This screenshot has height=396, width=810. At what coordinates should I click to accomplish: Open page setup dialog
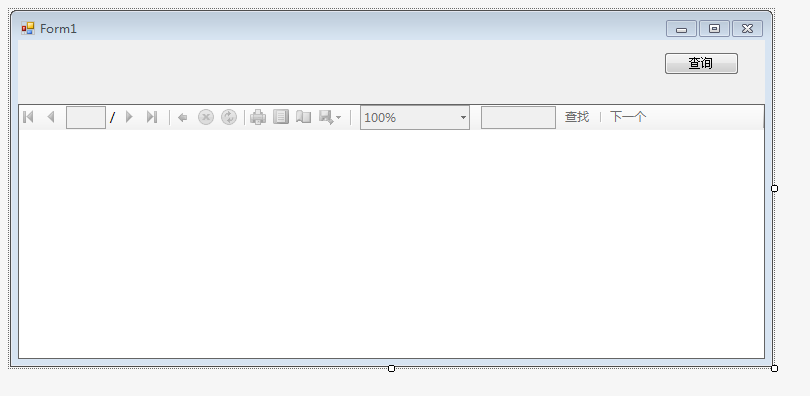pyautogui.click(x=304, y=117)
